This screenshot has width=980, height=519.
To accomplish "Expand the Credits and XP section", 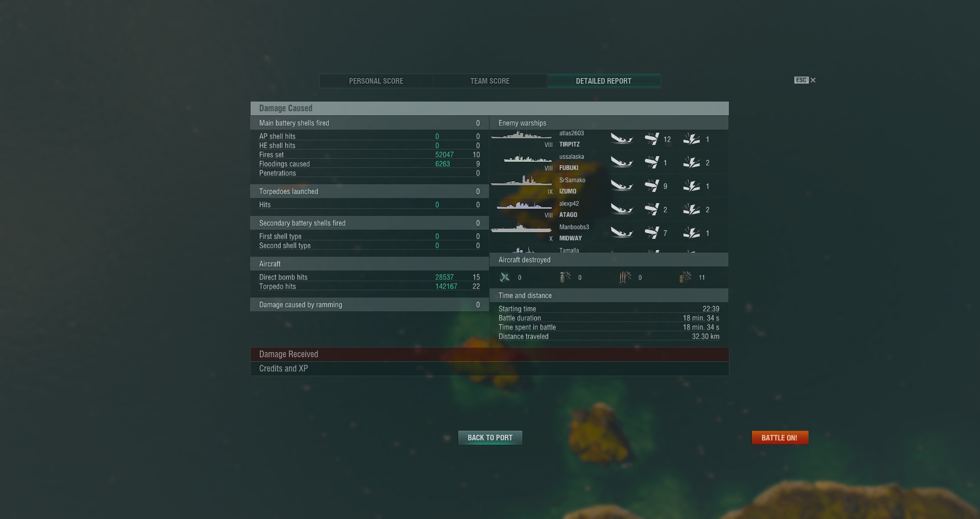I will click(489, 368).
